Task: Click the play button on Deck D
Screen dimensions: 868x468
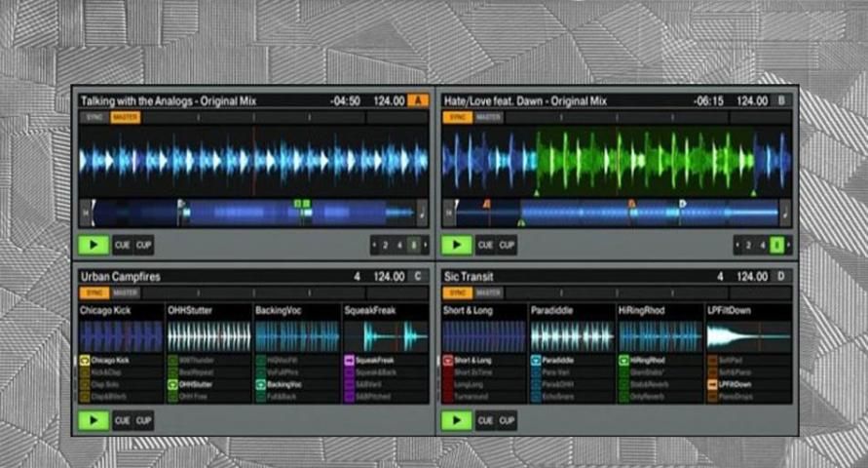Action: pos(455,420)
